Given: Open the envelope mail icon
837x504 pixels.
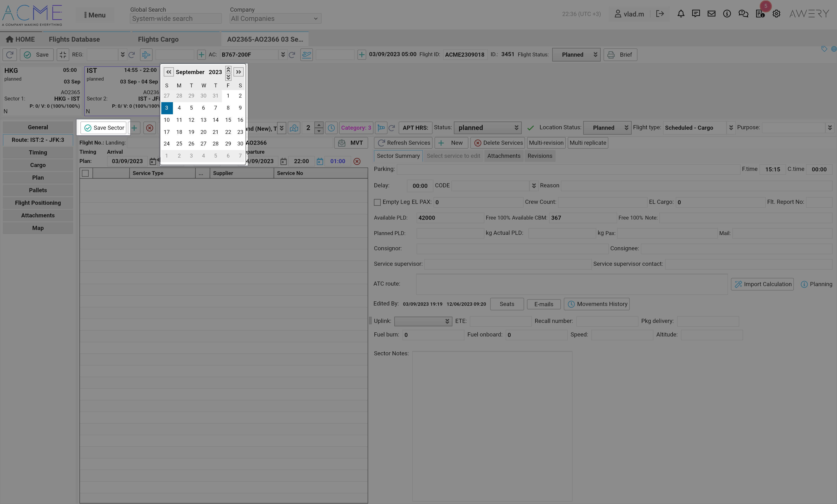Looking at the screenshot, I should coord(711,14).
